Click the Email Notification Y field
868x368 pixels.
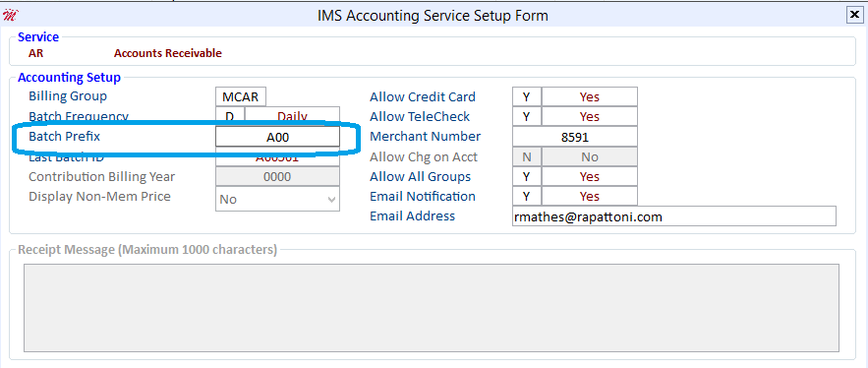[527, 196]
